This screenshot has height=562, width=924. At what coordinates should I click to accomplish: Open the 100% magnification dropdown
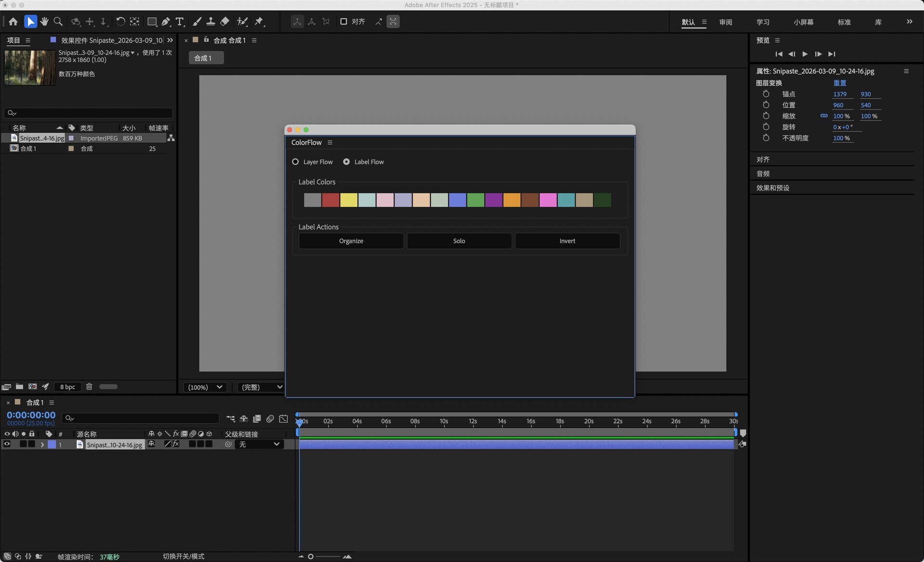pyautogui.click(x=205, y=387)
